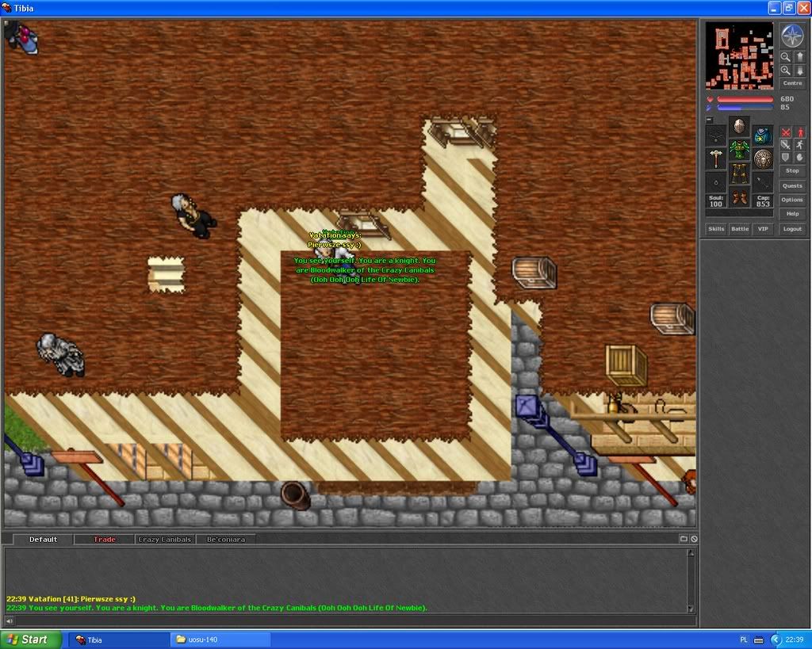Click the open-channel icon beside chat tabs
This screenshot has height=649, width=812.
684,539
